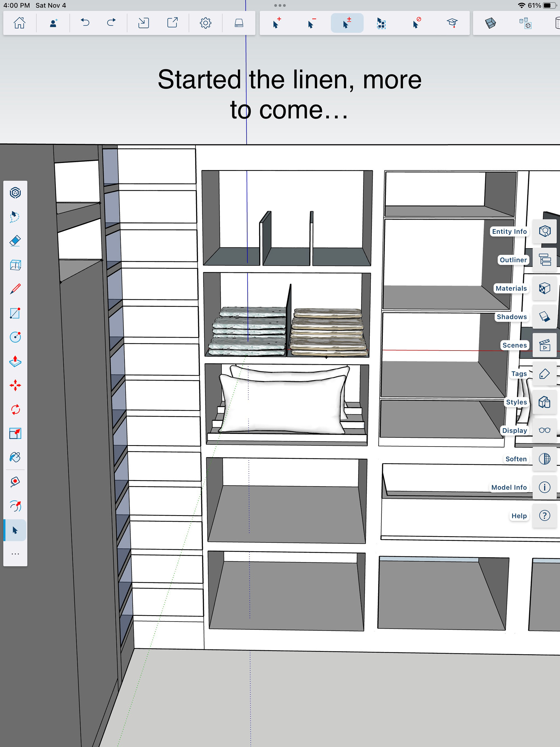Open the Outliner tree panel
Image resolution: width=560 pixels, height=747 pixels.
[545, 260]
